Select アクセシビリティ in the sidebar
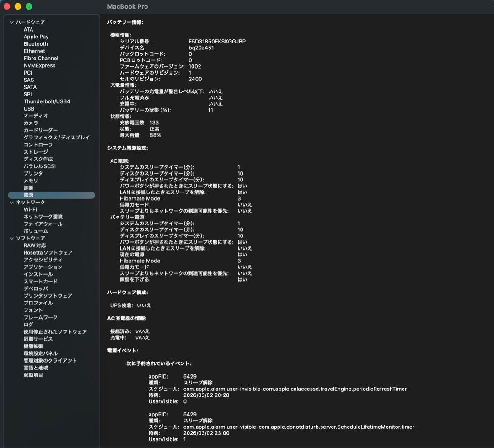The width and height of the screenshot is (494, 448). click(x=43, y=260)
